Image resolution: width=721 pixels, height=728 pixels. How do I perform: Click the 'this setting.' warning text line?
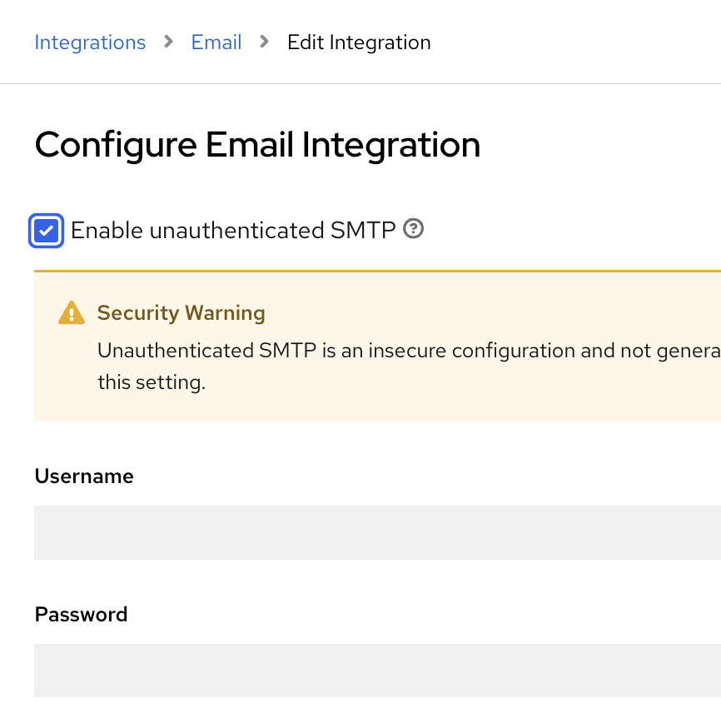tap(151, 383)
